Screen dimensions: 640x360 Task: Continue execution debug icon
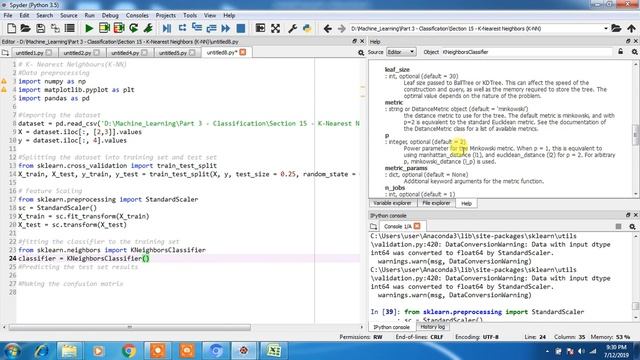pos(226,28)
